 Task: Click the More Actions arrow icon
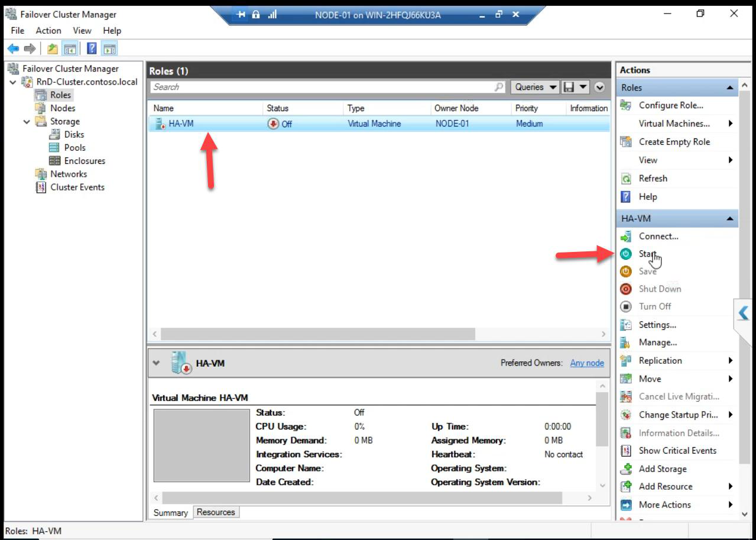coord(626,505)
